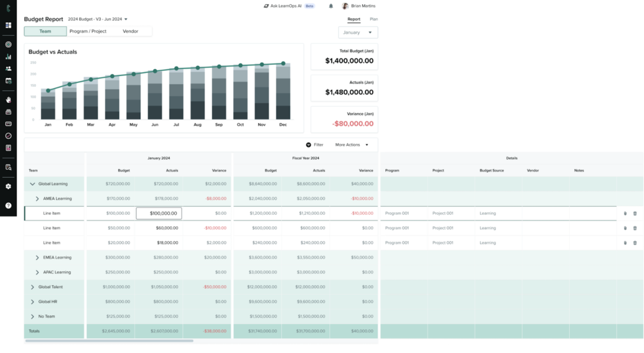This screenshot has height=353, width=644.
Task: Select the Team view segment
Action: [45, 31]
